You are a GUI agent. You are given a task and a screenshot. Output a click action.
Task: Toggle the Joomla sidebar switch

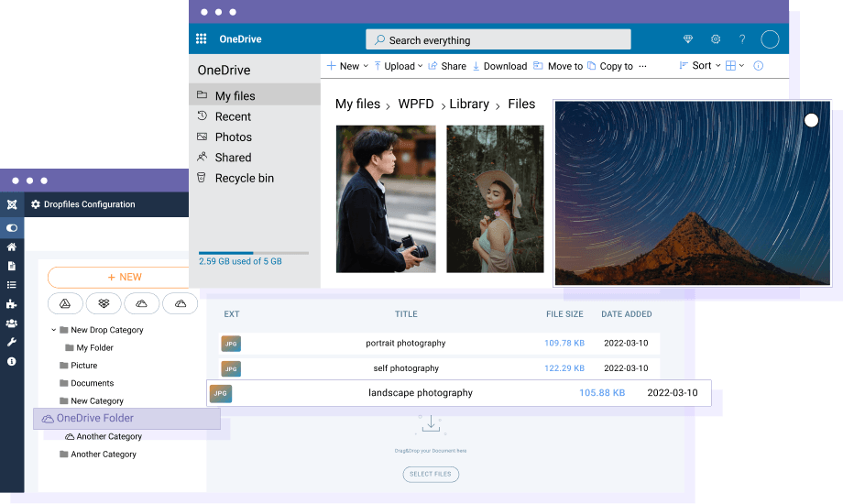12,227
